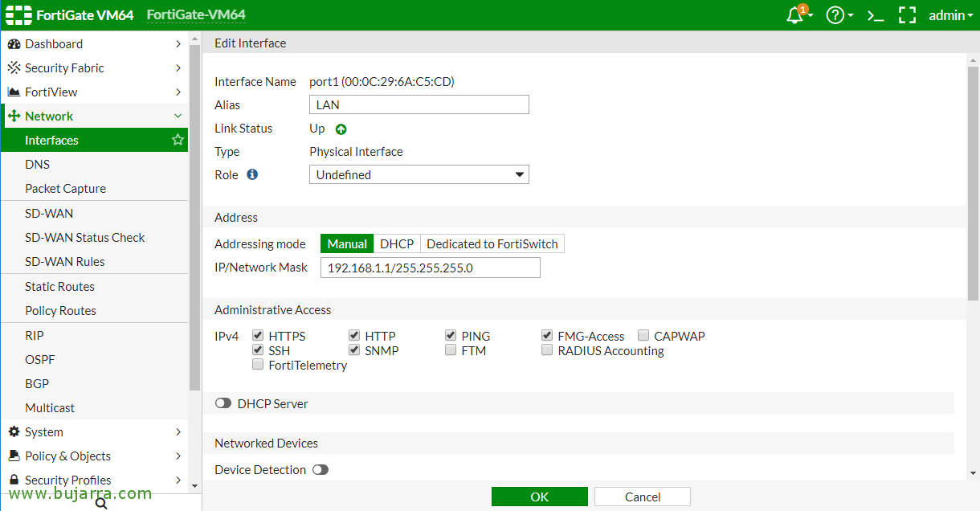Click the FortiView chart icon
This screenshot has height=511, width=980.
coord(14,92)
